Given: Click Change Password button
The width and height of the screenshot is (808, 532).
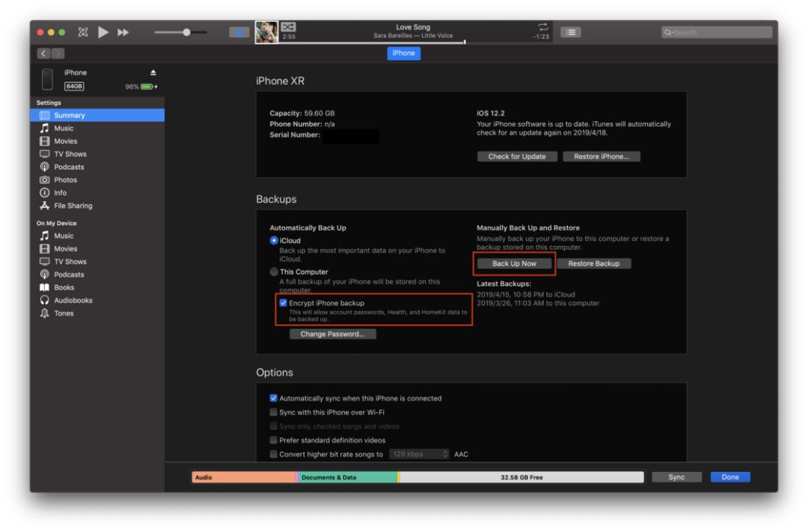Looking at the screenshot, I should coord(332,334).
